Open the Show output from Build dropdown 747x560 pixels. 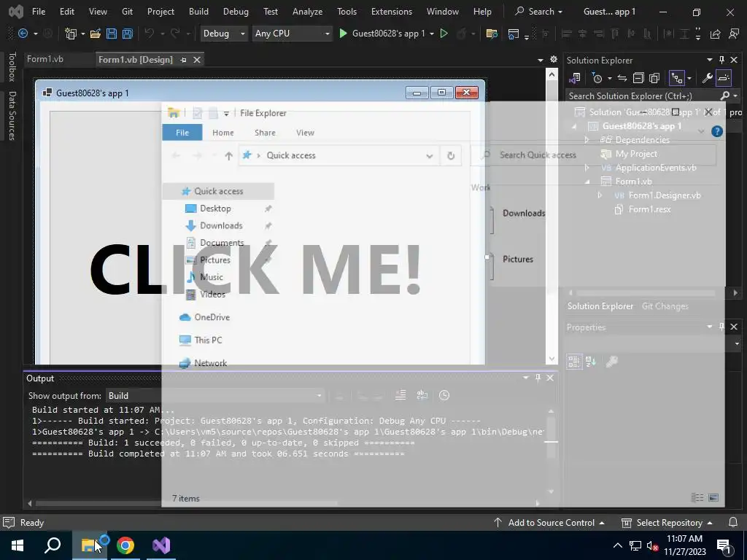pos(214,396)
